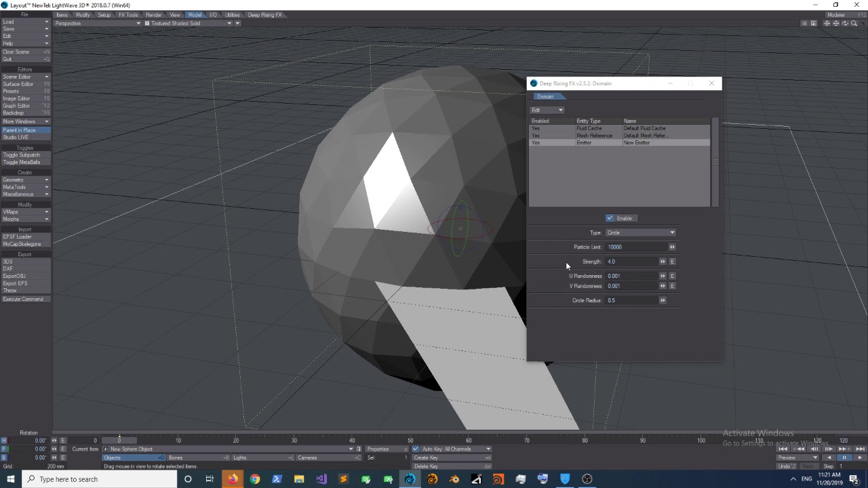Expand the Load menu in sidebar
This screenshot has width=868, height=488.
coord(26,22)
